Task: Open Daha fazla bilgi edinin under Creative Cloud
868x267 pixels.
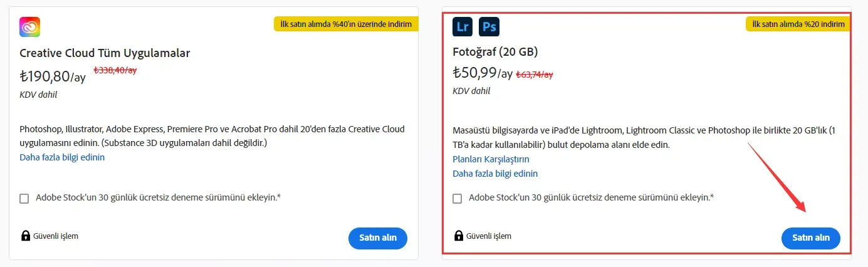Action: click(62, 157)
